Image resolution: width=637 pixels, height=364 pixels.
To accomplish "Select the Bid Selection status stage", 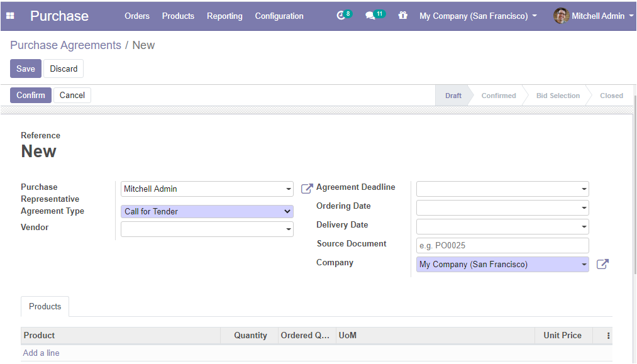I will click(x=558, y=96).
